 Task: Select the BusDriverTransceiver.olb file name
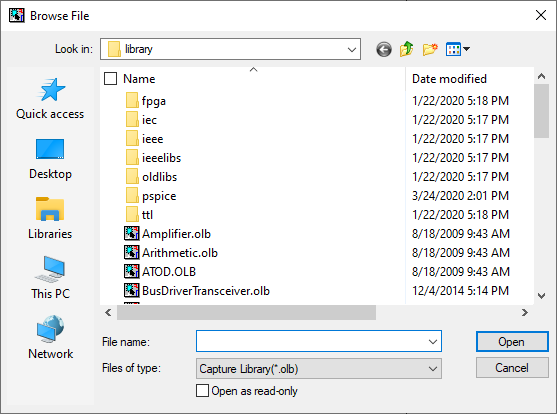point(206,291)
